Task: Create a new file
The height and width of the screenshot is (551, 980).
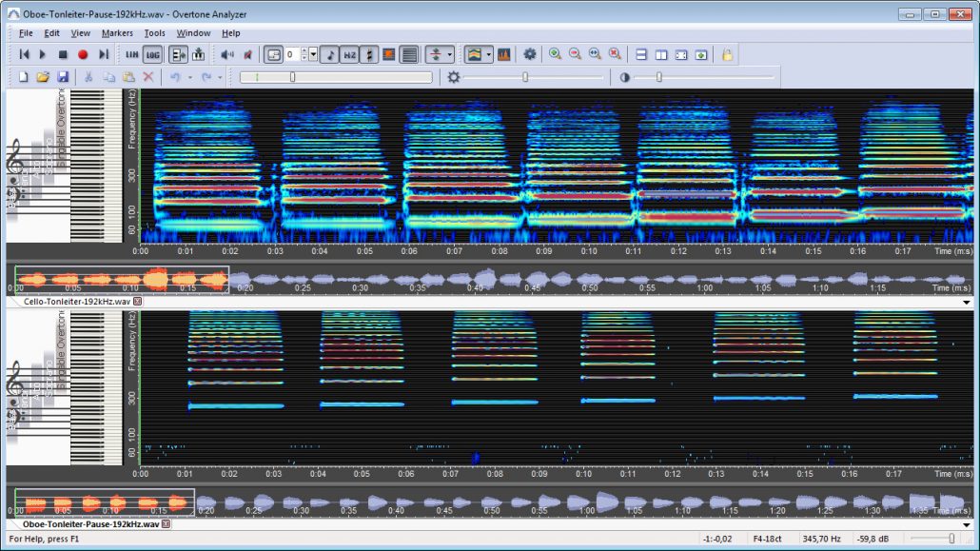Action: [24, 77]
